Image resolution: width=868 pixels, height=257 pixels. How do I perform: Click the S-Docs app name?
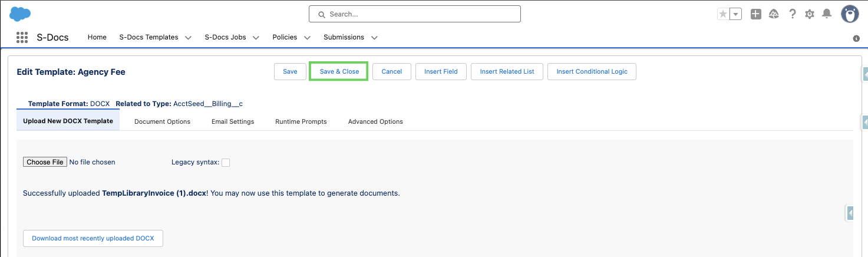tap(53, 37)
